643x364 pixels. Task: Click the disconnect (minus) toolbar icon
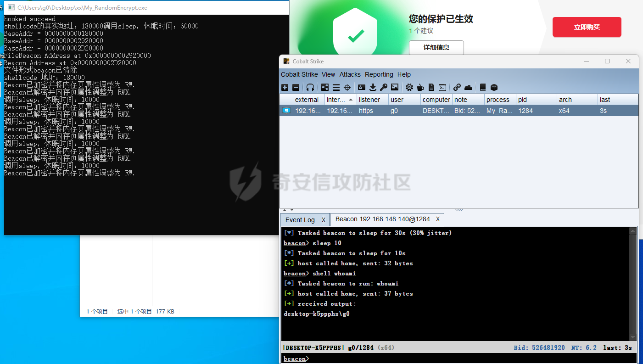click(296, 87)
